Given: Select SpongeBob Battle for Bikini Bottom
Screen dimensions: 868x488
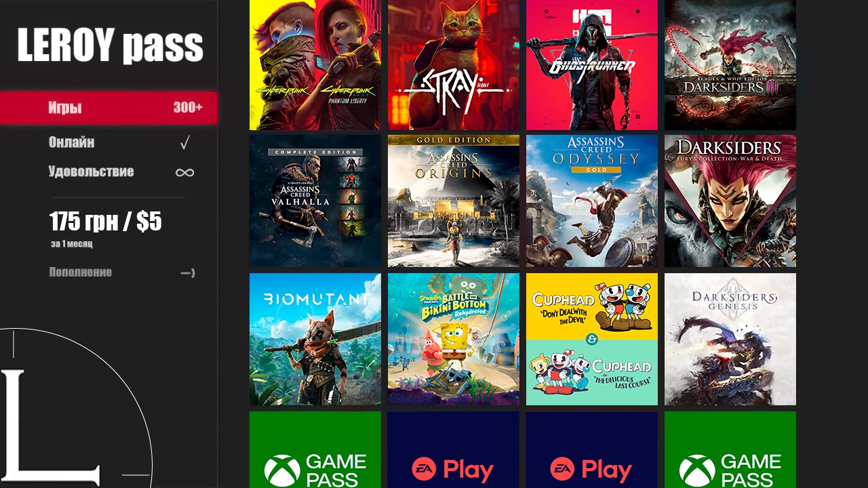Looking at the screenshot, I should tap(454, 339).
